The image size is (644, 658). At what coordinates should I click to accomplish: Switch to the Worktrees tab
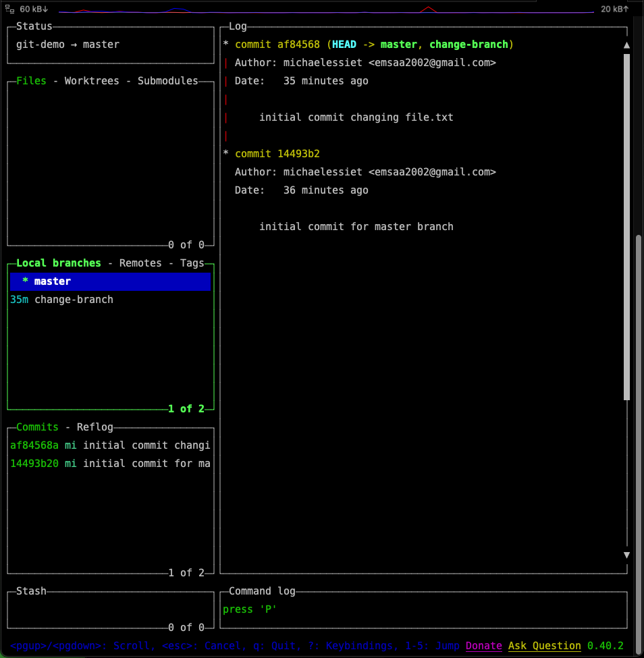pyautogui.click(x=91, y=80)
